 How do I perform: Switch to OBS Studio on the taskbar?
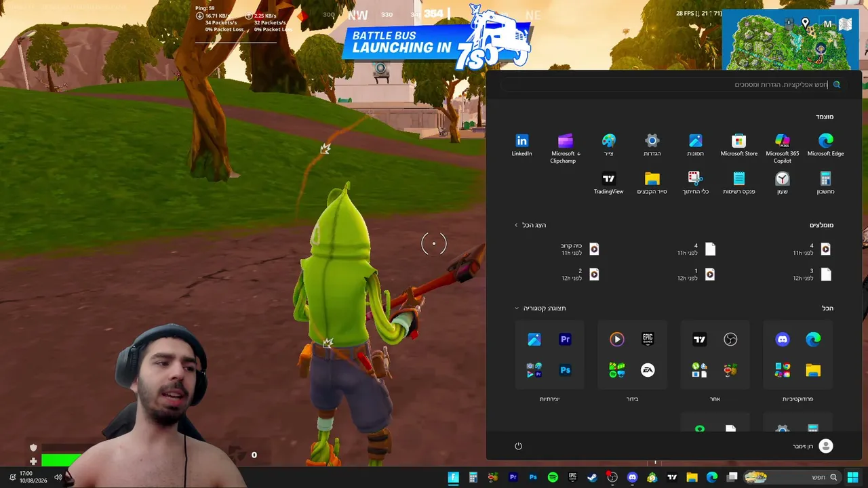coord(612,477)
